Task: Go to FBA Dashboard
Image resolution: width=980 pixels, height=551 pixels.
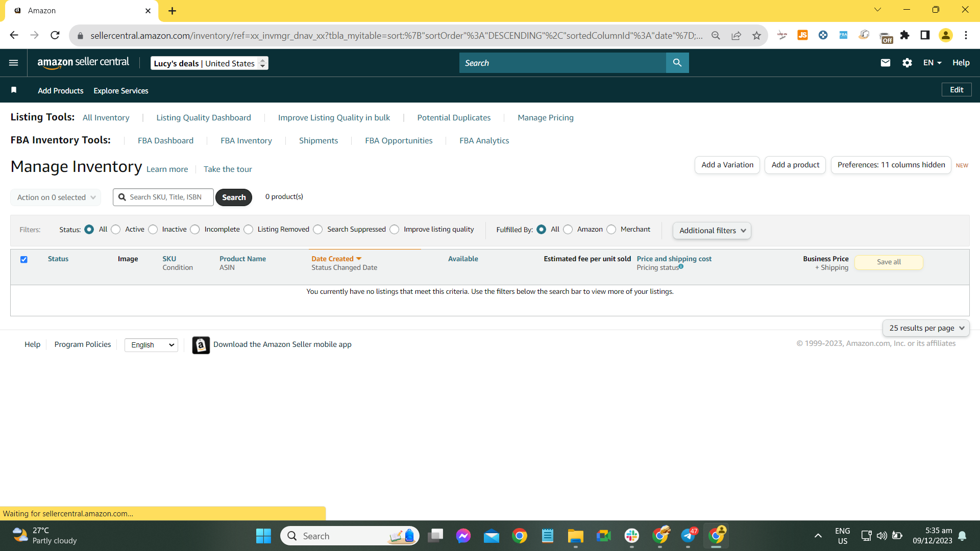Action: (x=165, y=141)
